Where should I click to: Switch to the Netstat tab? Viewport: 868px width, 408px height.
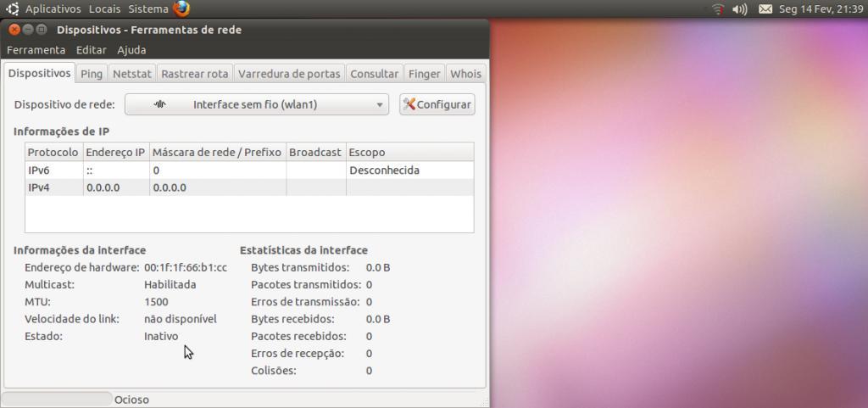(x=131, y=74)
